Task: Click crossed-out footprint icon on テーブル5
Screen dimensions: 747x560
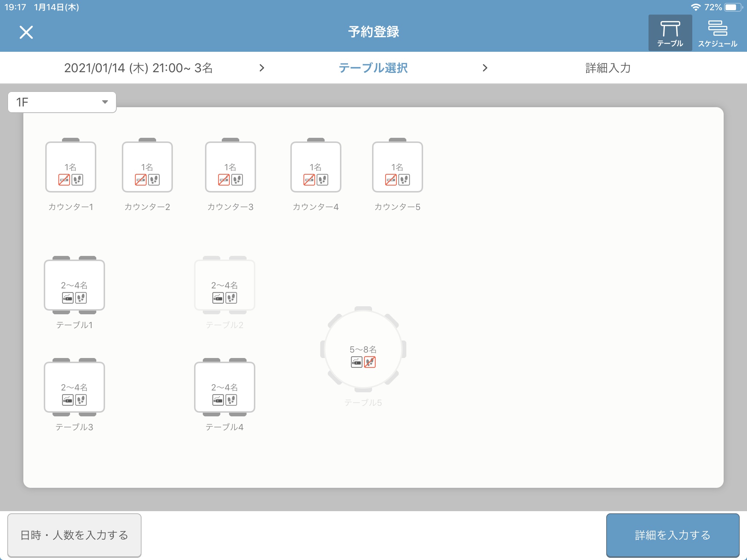Action: (370, 362)
